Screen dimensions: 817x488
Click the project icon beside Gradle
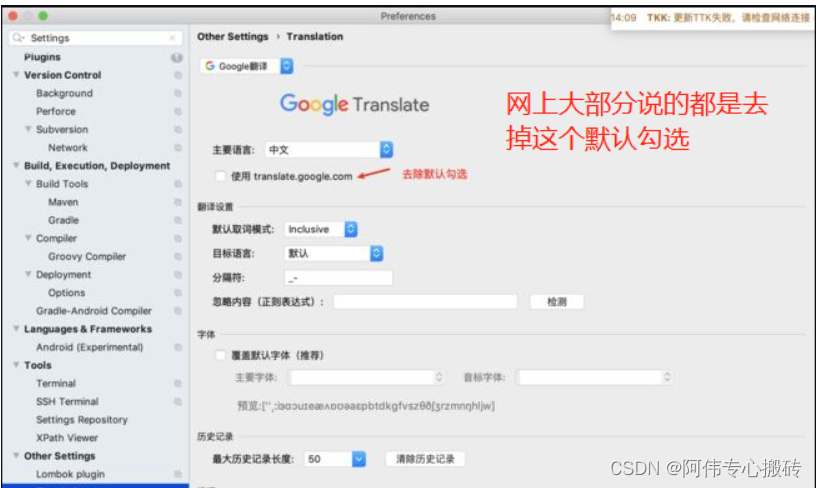click(178, 220)
